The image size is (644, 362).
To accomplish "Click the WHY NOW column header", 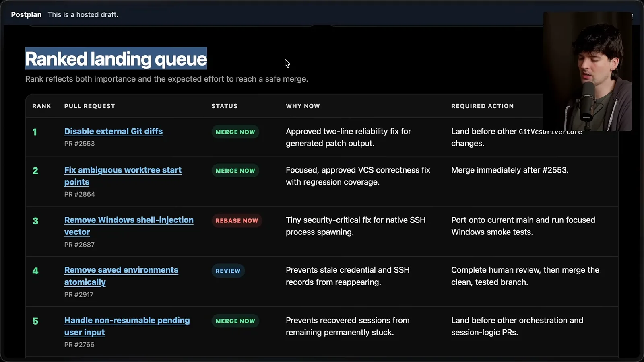I will [303, 106].
